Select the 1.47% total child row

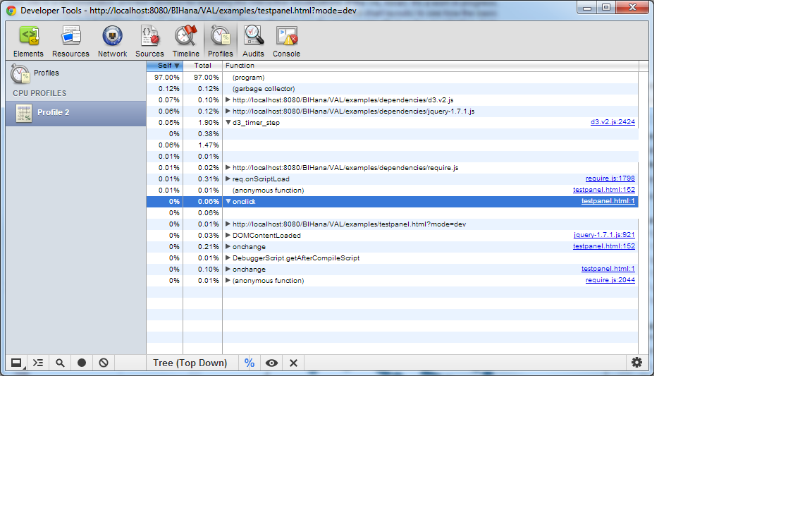pyautogui.click(x=392, y=145)
